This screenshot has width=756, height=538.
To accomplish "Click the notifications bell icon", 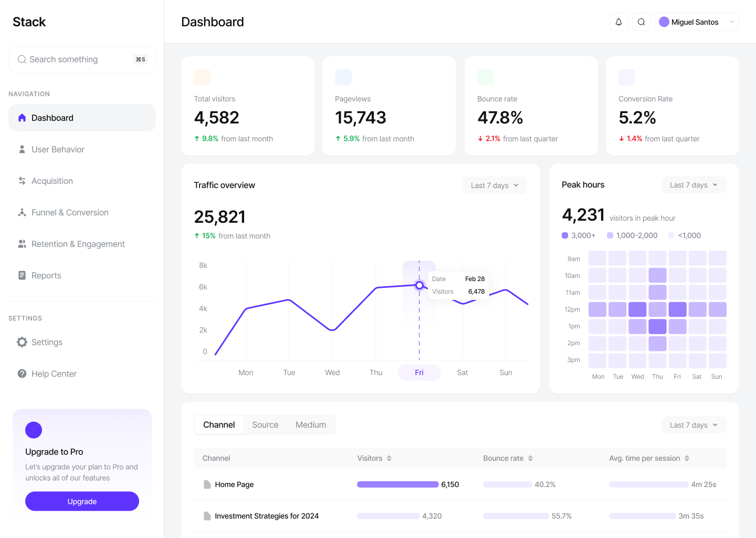I will pos(618,22).
